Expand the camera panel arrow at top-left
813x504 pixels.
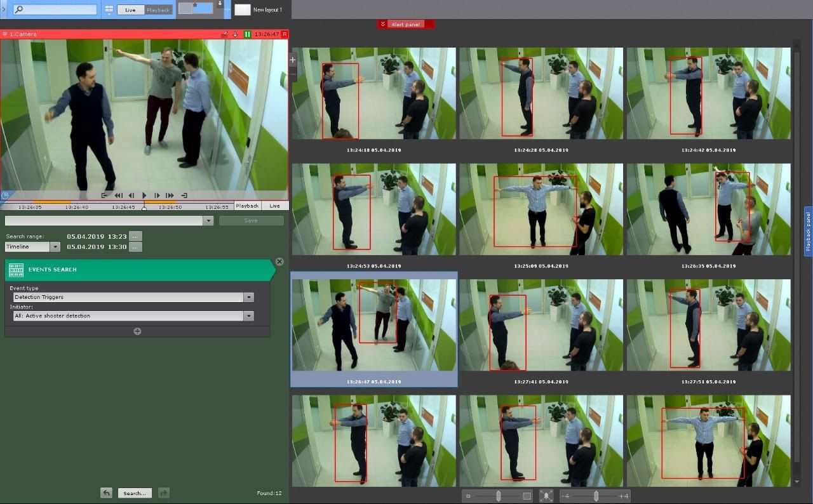(4, 10)
